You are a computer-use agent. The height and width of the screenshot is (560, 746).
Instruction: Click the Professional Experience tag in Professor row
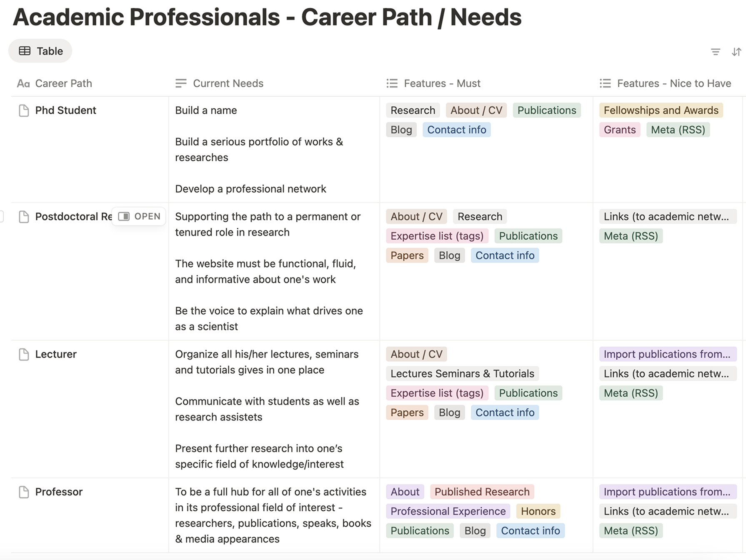coord(448,511)
